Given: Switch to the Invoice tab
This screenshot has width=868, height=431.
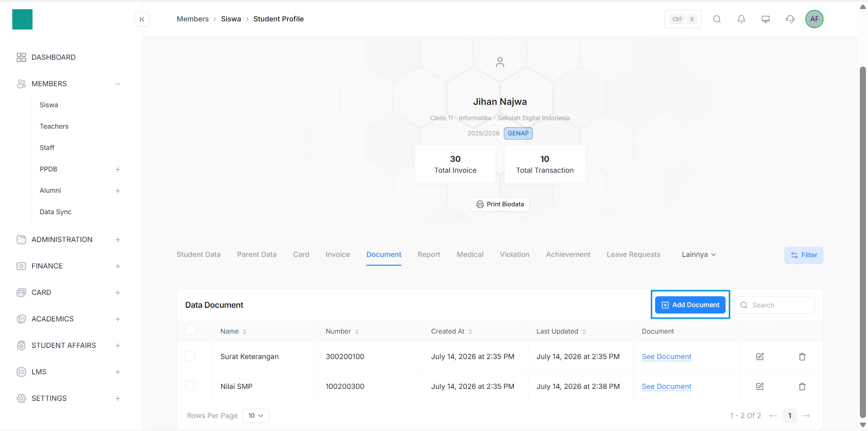Looking at the screenshot, I should [x=337, y=255].
